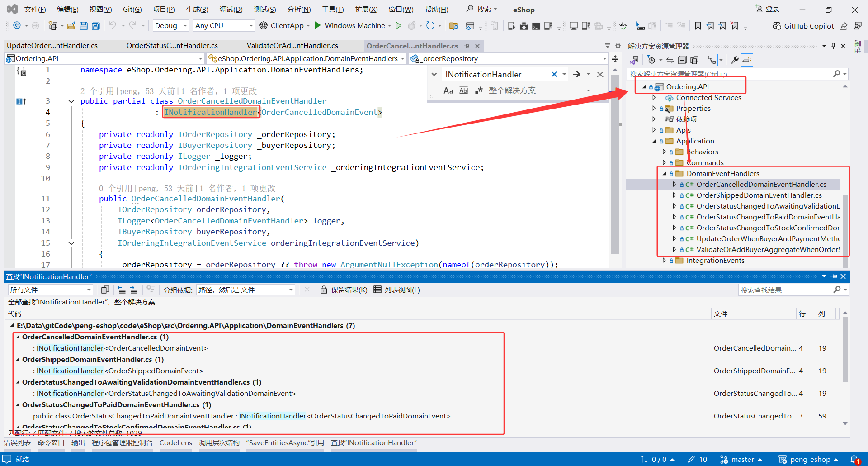Screen dimensions: 868x466
Task: Open the peng-eshop repository button
Action: click(x=808, y=460)
